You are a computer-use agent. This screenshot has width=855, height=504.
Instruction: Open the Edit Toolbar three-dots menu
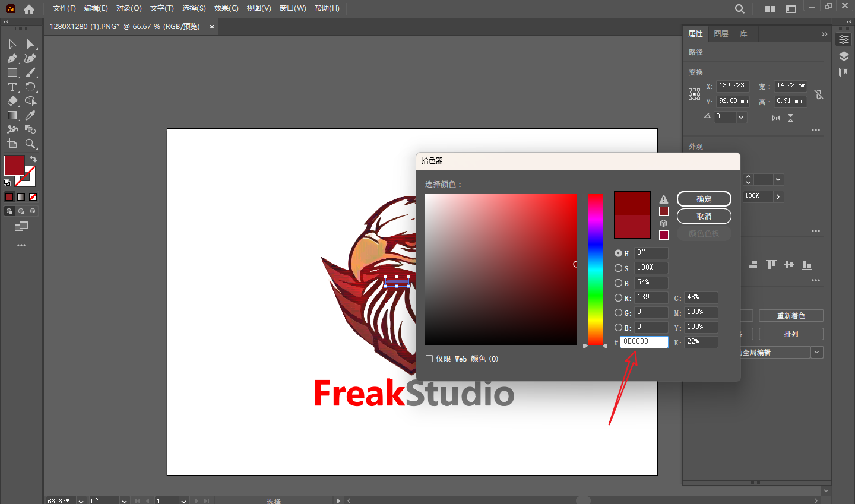(21, 245)
